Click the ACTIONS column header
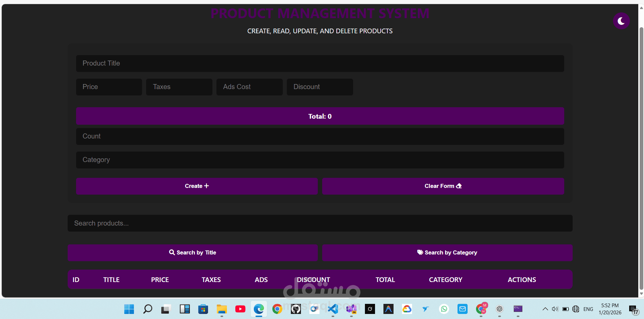 coord(522,280)
